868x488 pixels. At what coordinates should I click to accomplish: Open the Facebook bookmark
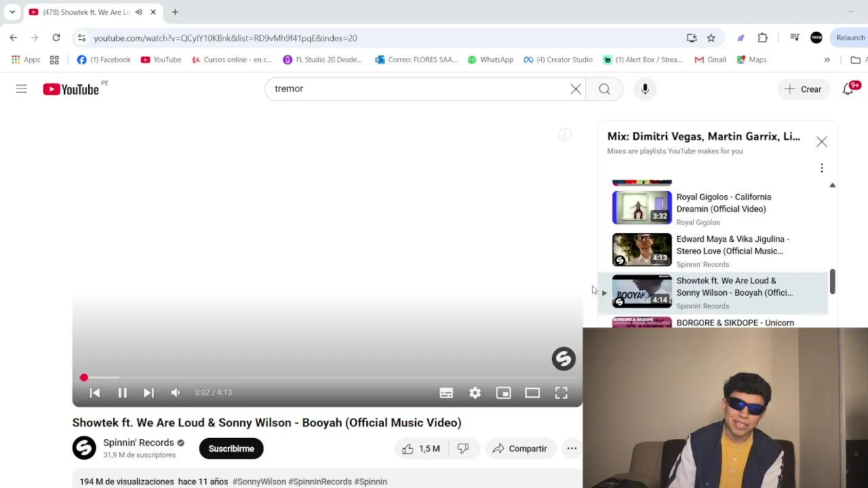point(104,60)
